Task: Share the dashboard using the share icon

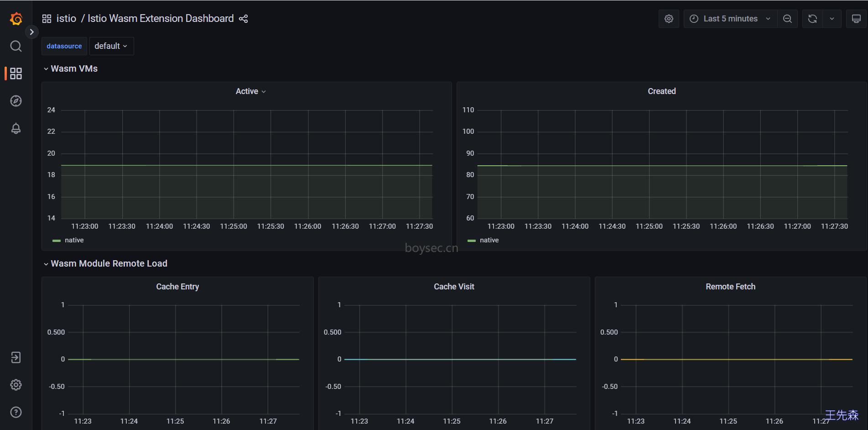Action: [244, 19]
